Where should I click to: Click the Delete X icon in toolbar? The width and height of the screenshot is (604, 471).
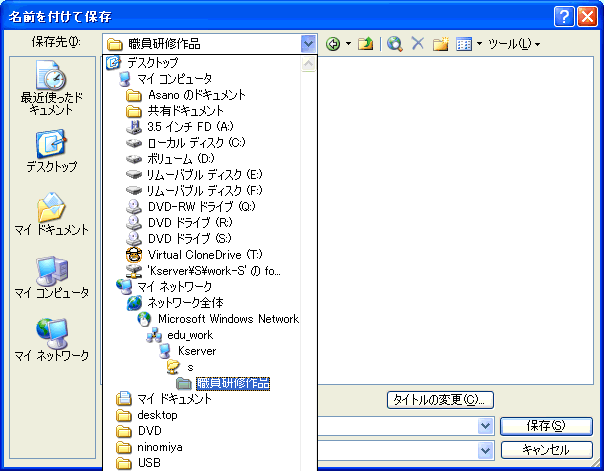click(418, 44)
